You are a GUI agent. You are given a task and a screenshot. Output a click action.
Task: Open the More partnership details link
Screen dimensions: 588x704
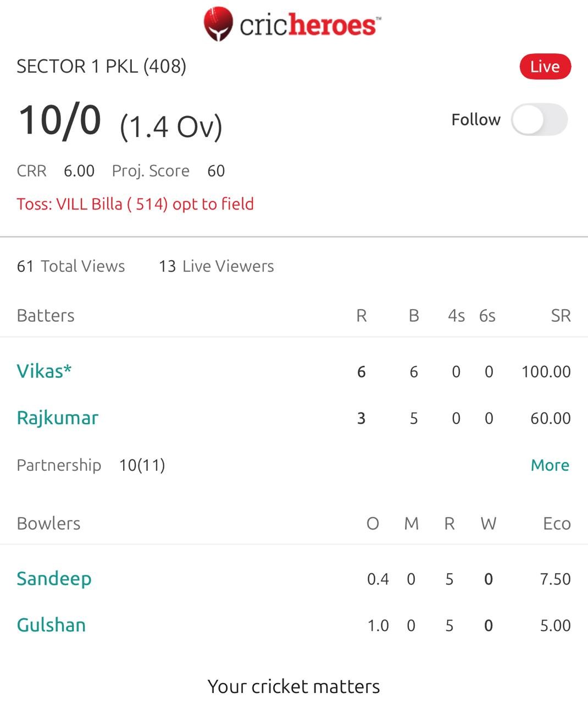[550, 465]
